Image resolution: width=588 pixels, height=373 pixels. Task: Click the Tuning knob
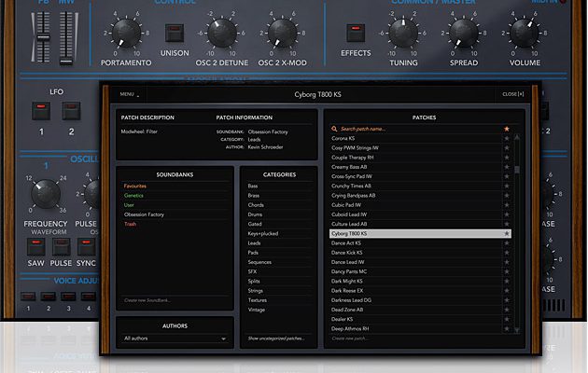click(403, 34)
